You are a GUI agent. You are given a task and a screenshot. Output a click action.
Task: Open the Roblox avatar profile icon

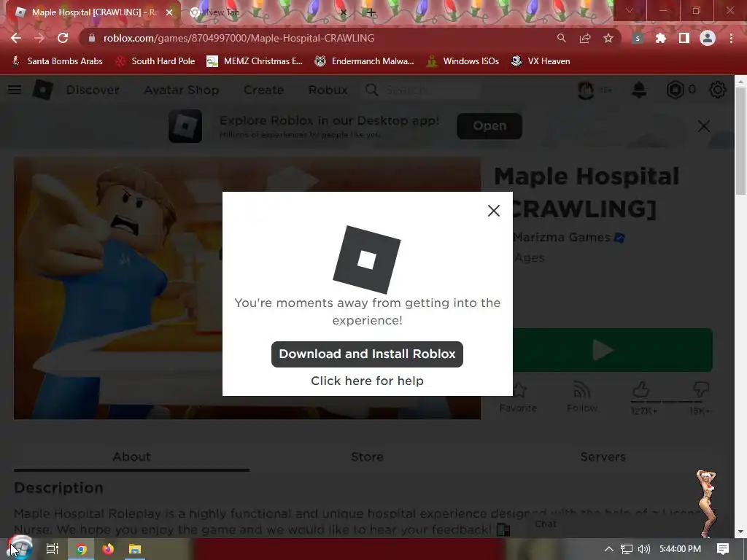(x=586, y=90)
